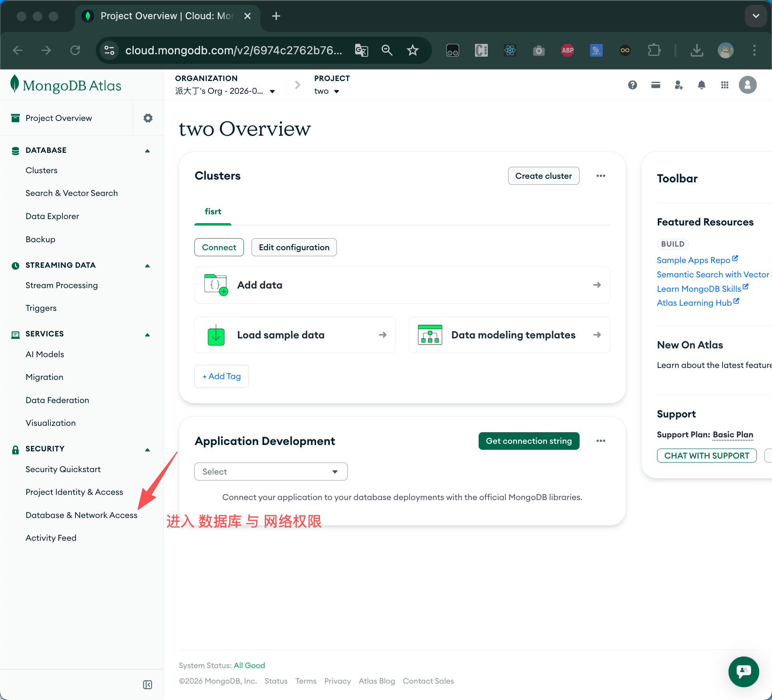Collapse the sidebar navigation panel

(147, 685)
